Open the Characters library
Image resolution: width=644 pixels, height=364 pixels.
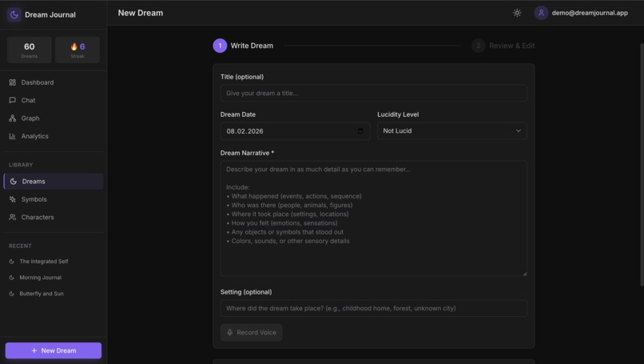[x=54, y=217]
